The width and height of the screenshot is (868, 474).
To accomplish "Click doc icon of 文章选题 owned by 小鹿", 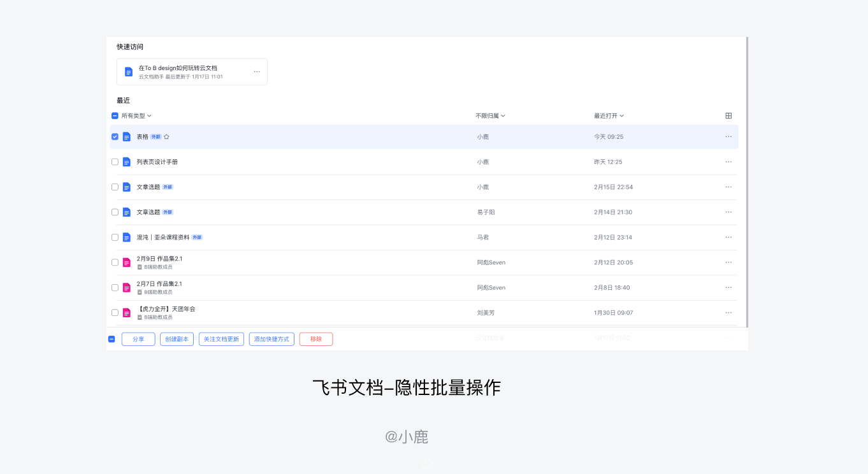I will (127, 187).
